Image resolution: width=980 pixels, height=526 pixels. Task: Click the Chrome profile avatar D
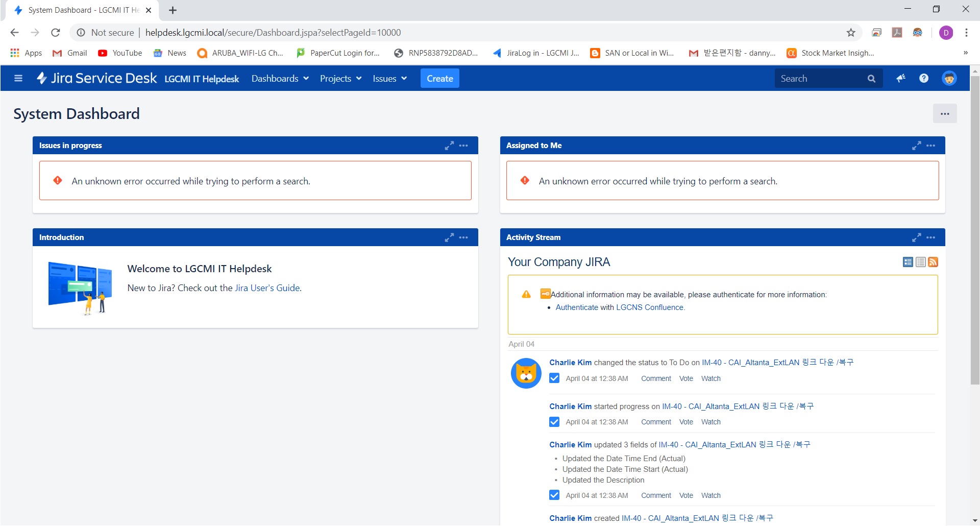[946, 33]
